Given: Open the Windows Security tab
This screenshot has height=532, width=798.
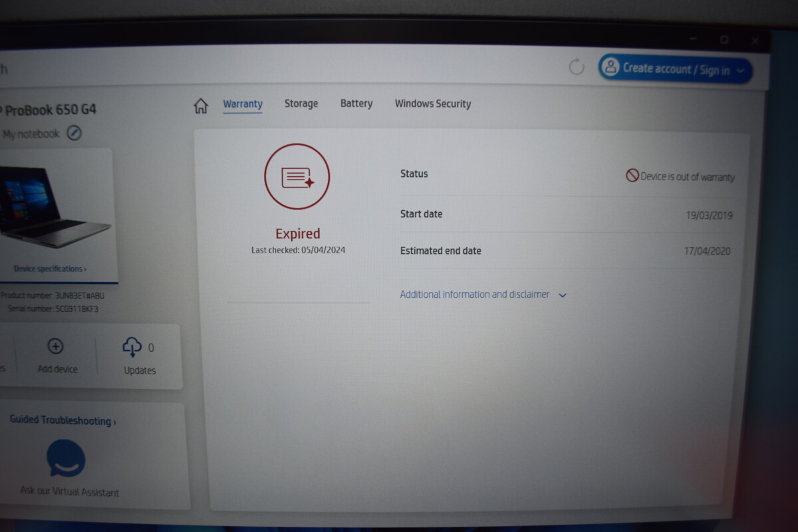Looking at the screenshot, I should (433, 104).
